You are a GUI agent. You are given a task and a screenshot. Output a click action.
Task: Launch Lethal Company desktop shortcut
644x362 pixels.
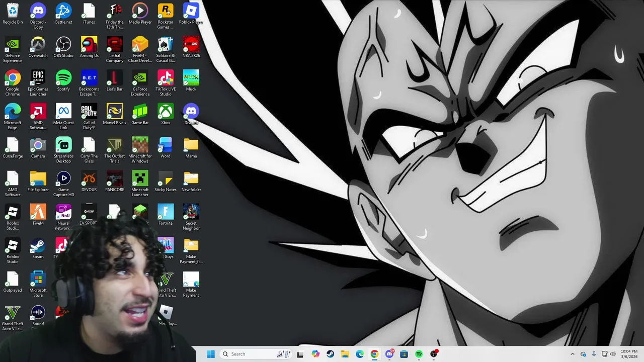[x=115, y=50]
